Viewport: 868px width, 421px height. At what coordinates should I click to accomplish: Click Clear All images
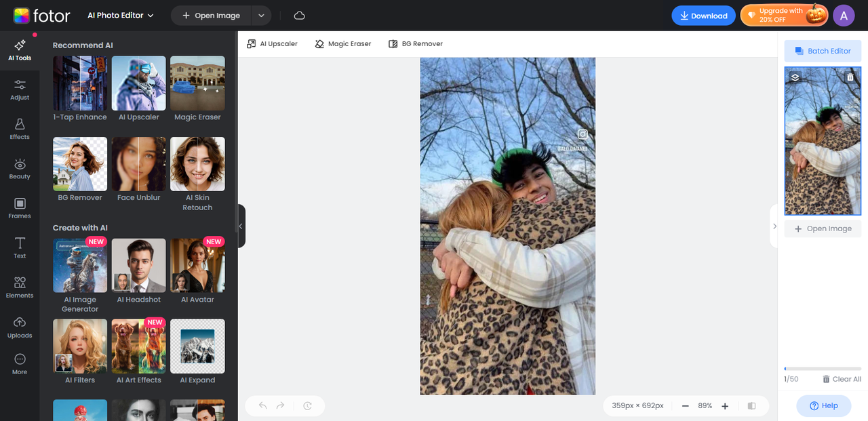point(842,379)
